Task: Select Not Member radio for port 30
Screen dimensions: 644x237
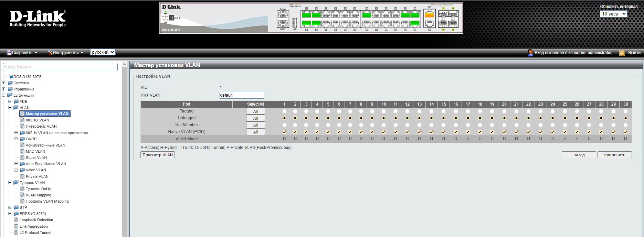Action: [x=625, y=125]
